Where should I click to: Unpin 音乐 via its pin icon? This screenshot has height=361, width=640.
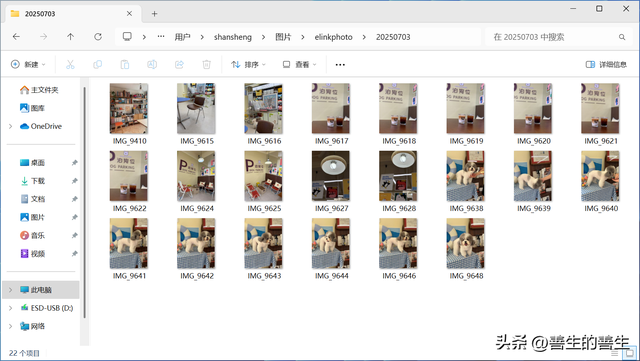click(x=74, y=235)
